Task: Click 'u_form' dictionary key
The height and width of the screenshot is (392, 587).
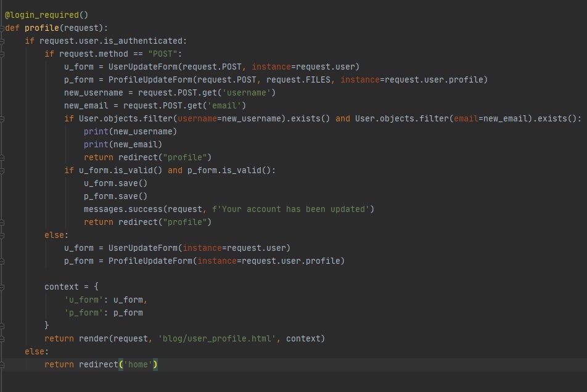Action: [84, 300]
